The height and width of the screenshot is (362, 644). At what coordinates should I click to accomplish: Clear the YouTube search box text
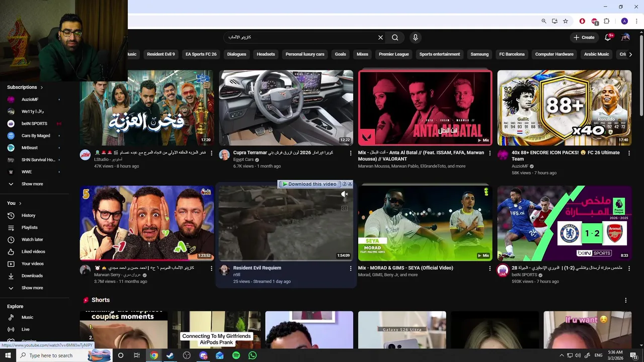[x=380, y=37]
